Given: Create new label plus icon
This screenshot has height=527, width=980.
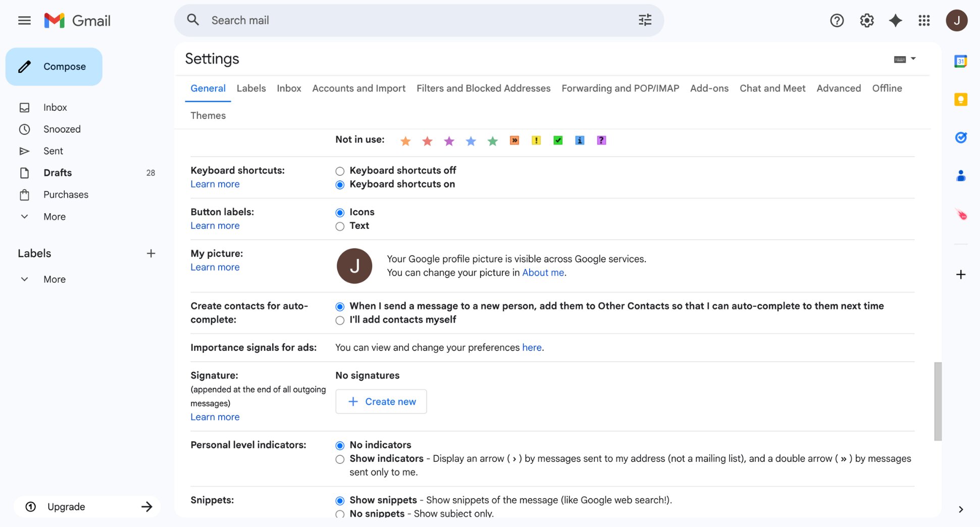Looking at the screenshot, I should coord(150,253).
